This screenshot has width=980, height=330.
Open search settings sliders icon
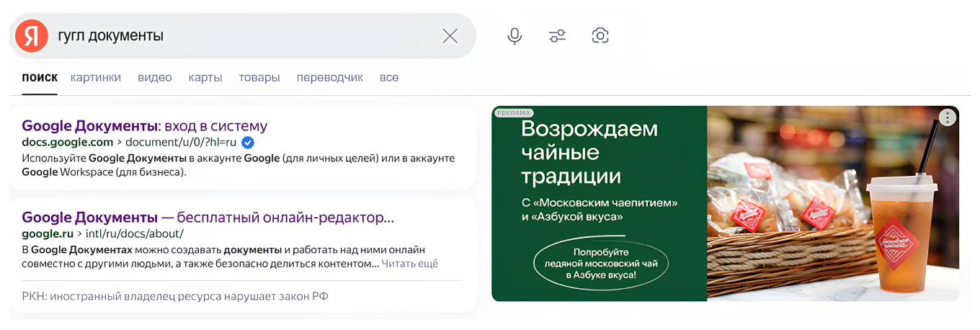[558, 36]
